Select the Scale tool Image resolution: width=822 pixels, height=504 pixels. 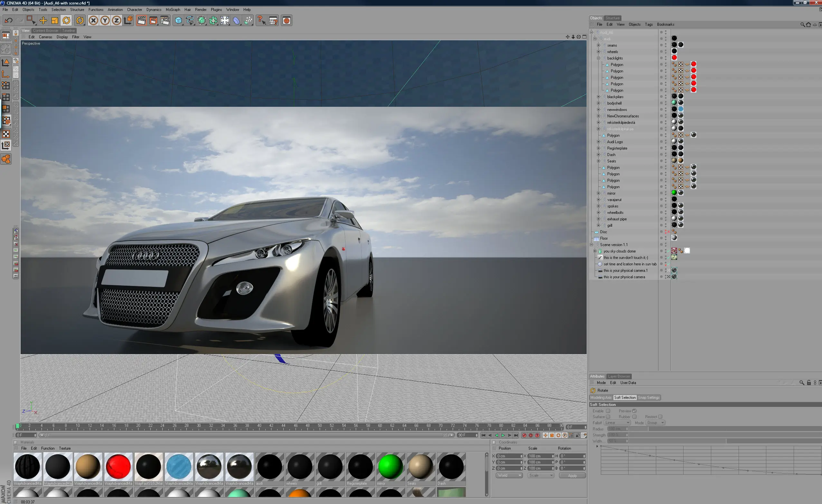coord(55,21)
